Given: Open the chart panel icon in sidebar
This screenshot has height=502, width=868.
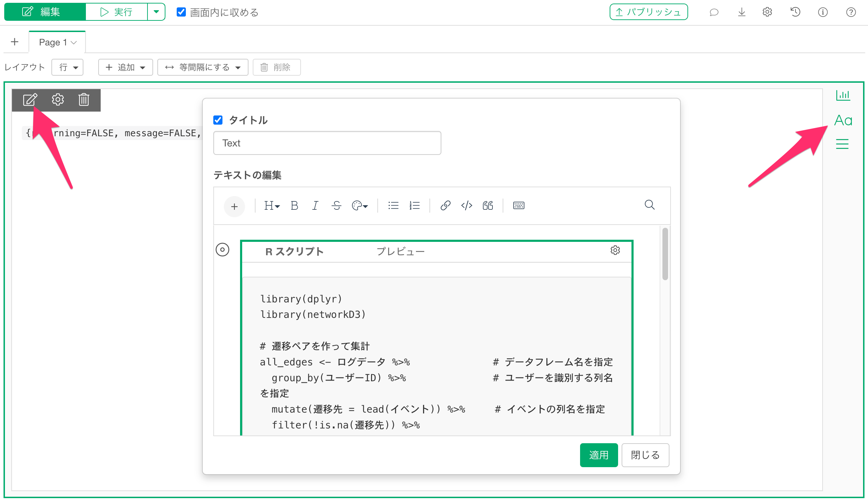Looking at the screenshot, I should (843, 95).
